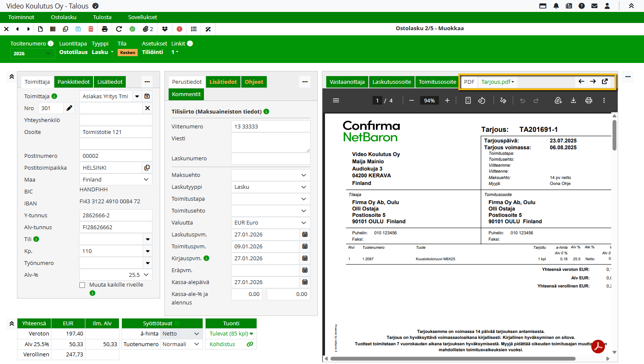The image size is (644, 364).
Task: Collapse the Yhteensä totals section chevron
Action: (11, 324)
